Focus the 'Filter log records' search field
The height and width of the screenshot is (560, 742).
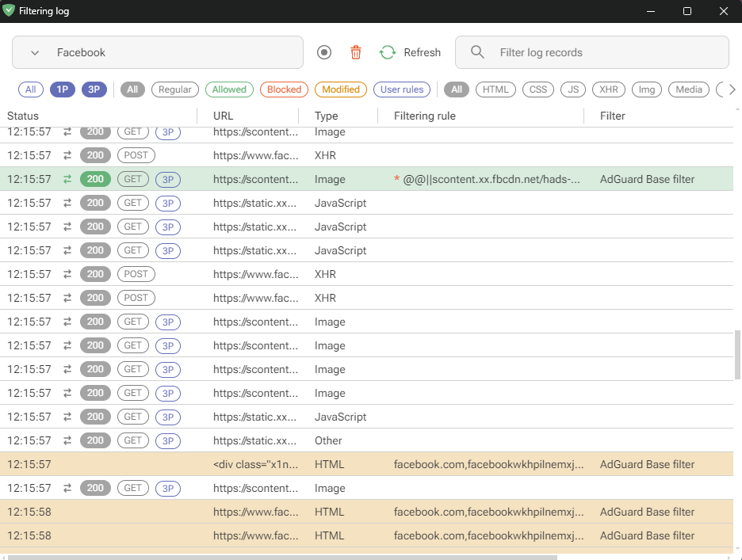coord(592,52)
